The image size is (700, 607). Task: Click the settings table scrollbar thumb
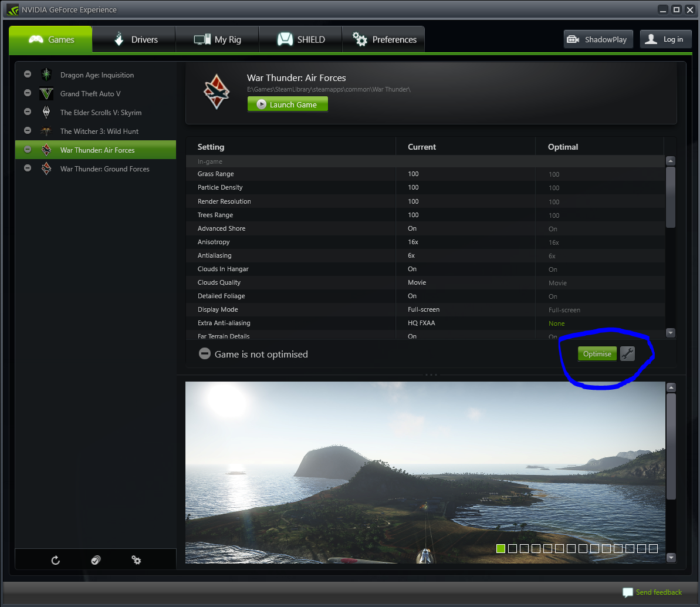pos(670,197)
